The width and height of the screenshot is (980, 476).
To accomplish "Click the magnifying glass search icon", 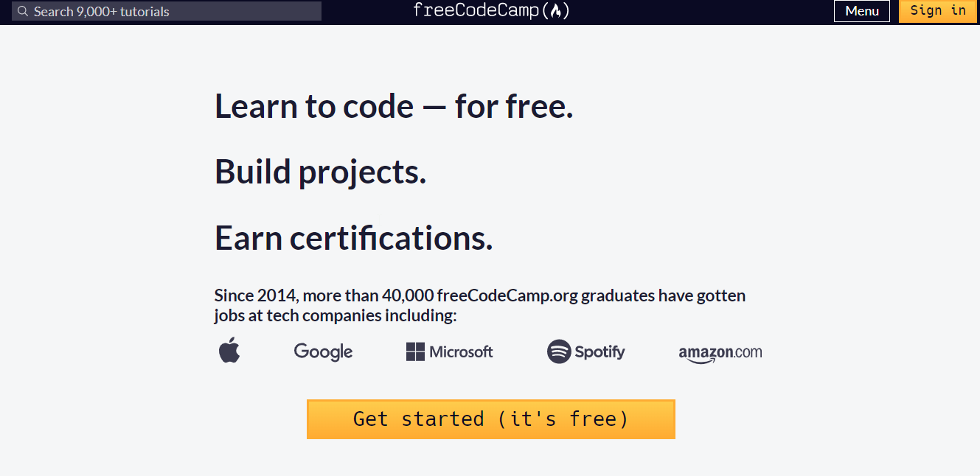I will coord(22,10).
